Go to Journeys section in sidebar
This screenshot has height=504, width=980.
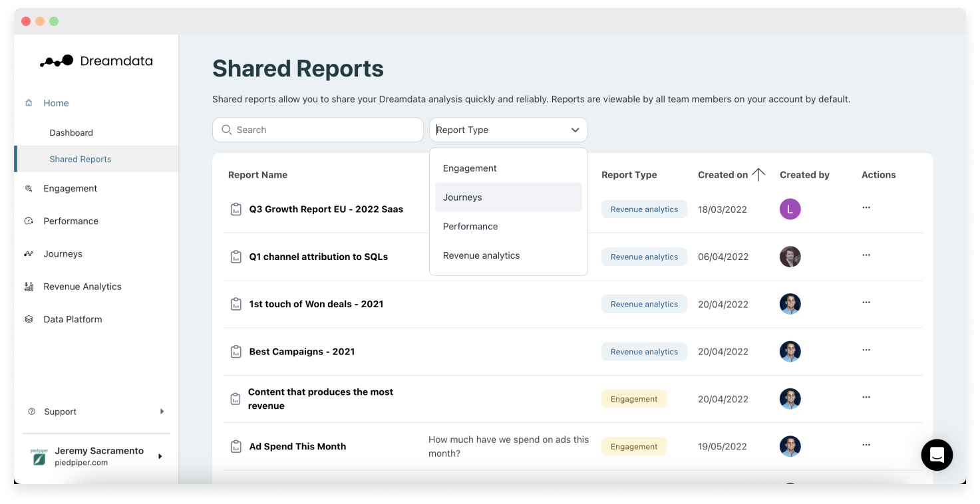[x=63, y=254]
